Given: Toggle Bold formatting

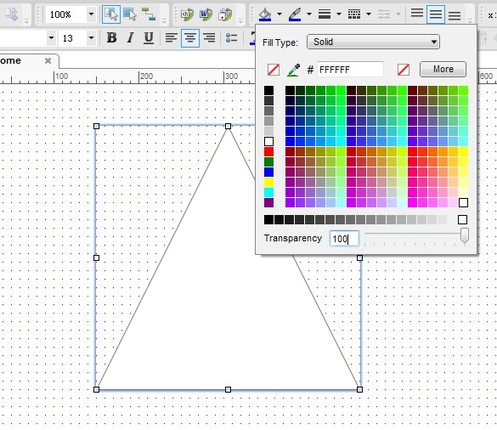Looking at the screenshot, I should [112, 38].
